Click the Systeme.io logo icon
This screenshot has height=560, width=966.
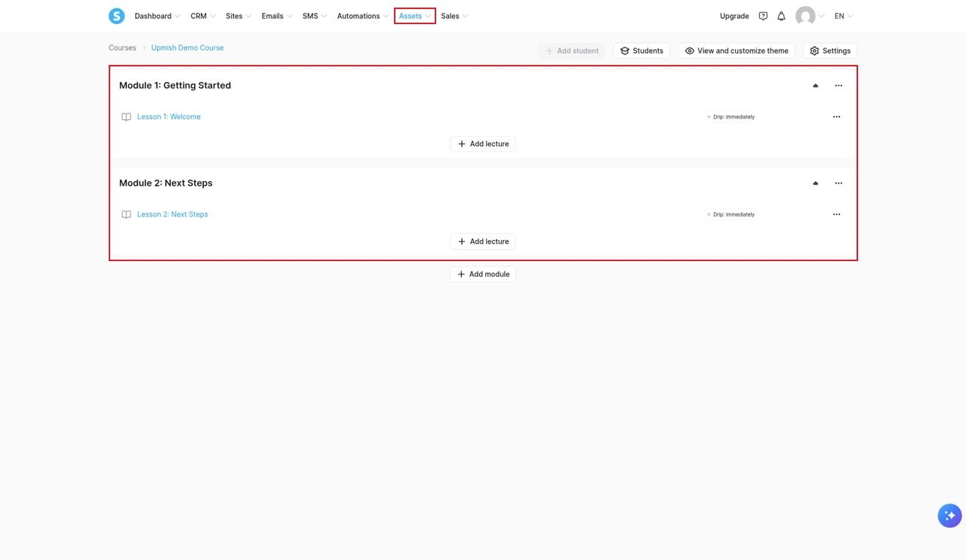coord(116,16)
